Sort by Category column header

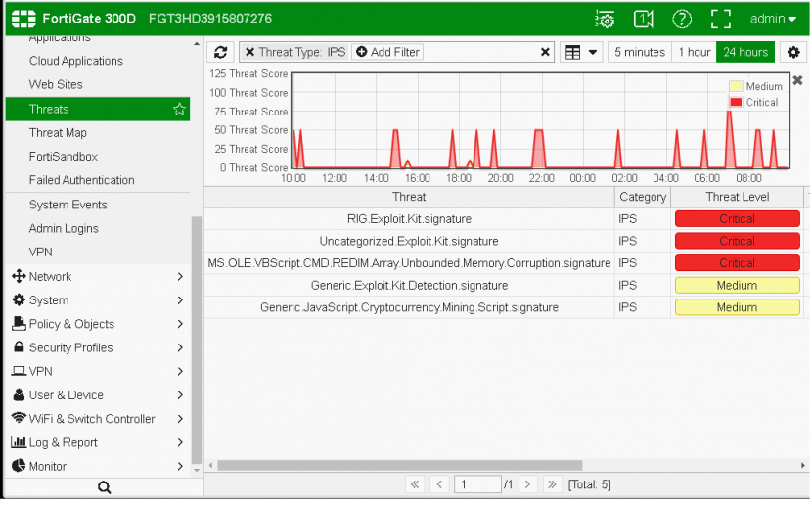coord(643,198)
